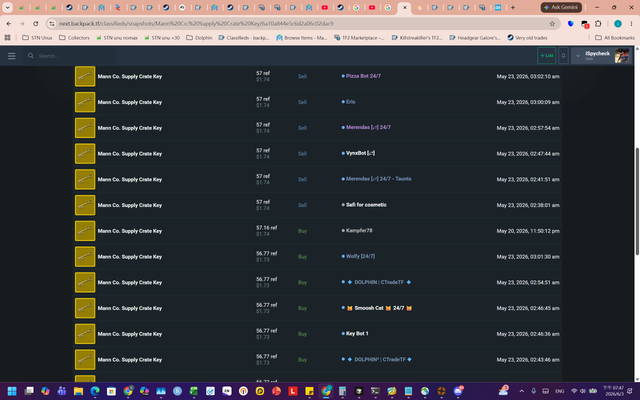This screenshot has width=640, height=400.
Task: Click the green List button
Action: point(547,56)
